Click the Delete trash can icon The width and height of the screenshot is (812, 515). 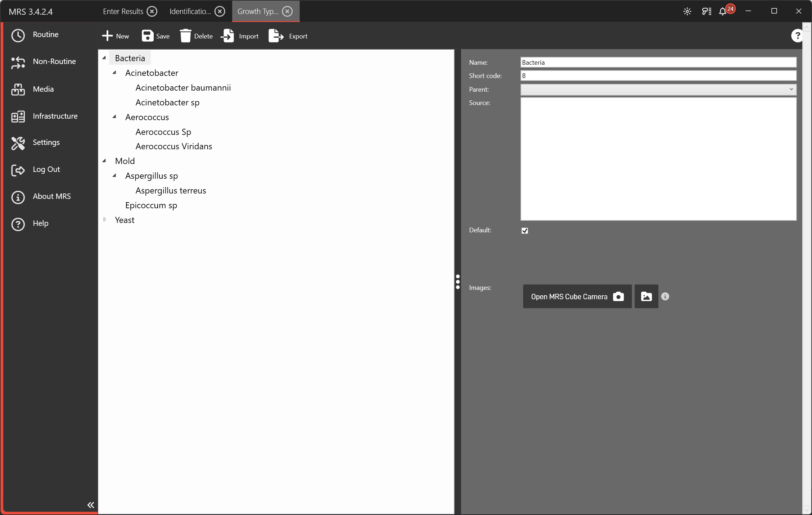point(185,36)
